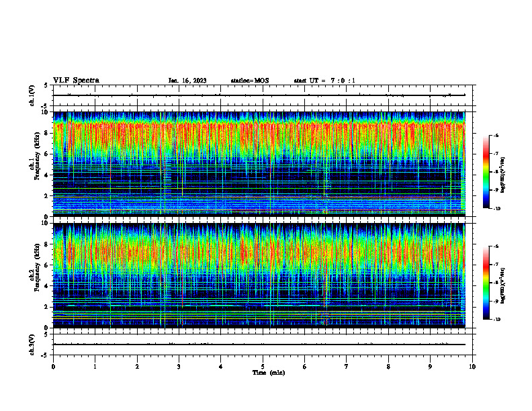Image resolution: width=532 pixels, height=411 pixels.
Task: Click the "-7" label on ch.2 colorbar
Action: pyautogui.click(x=496, y=265)
